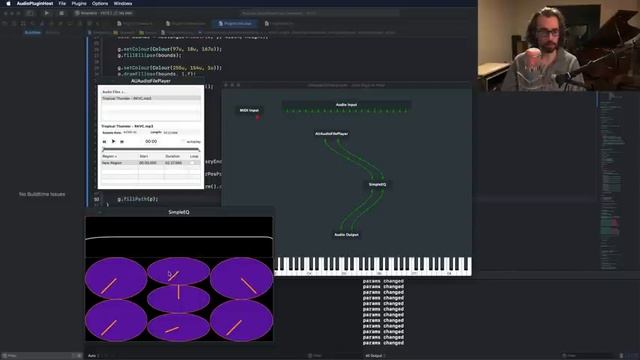Select the New Region row in regions table
Screen dimensions: 640x360
[151, 162]
